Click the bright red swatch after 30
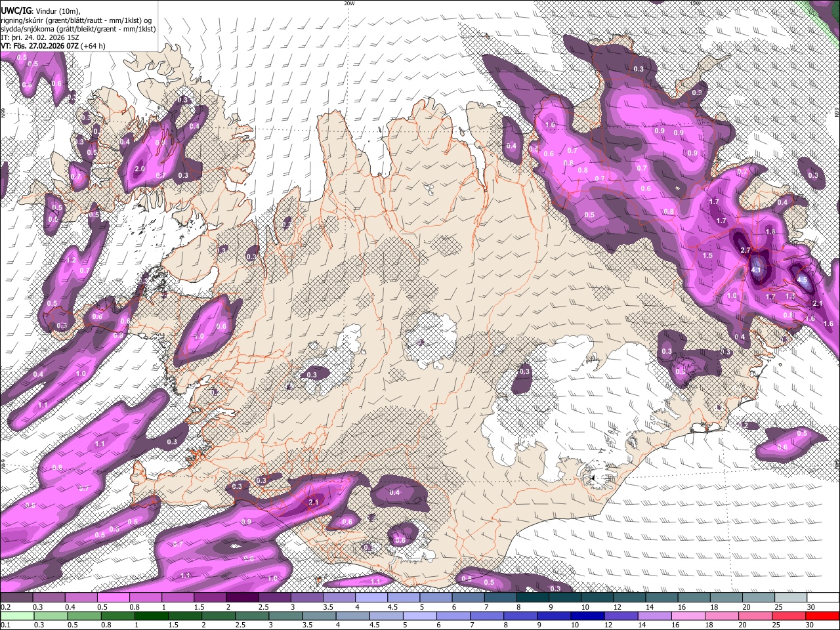Image resolution: width=840 pixels, height=630 pixels. coord(823,616)
